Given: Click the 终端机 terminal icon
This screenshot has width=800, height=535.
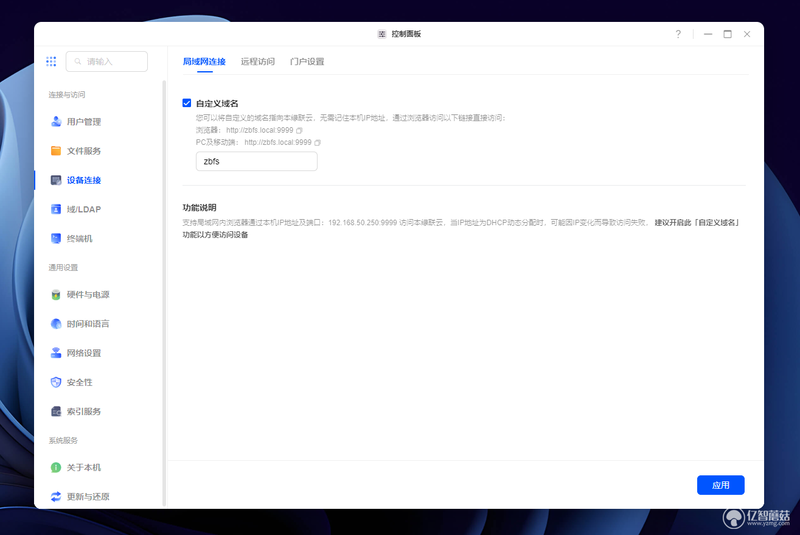Looking at the screenshot, I should 56,238.
